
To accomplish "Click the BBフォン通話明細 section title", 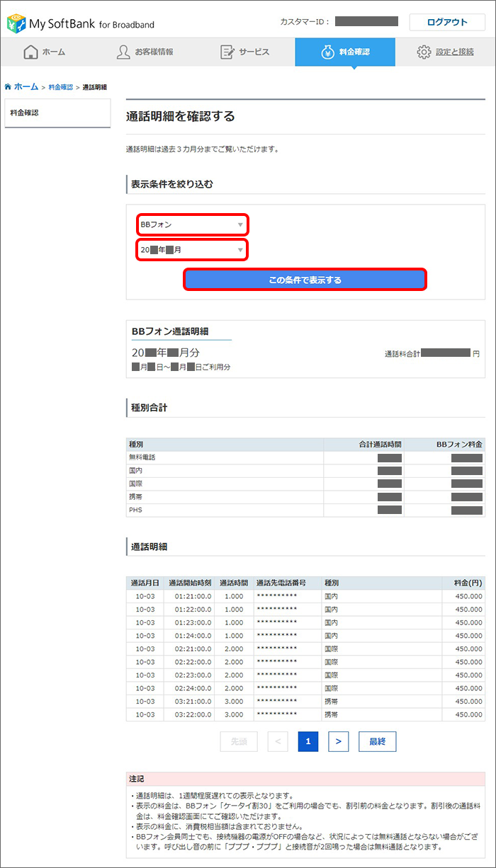I will pyautogui.click(x=170, y=331).
